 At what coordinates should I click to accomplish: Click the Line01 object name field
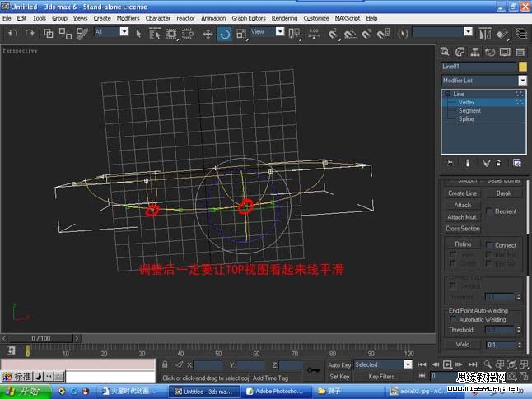pyautogui.click(x=478, y=67)
